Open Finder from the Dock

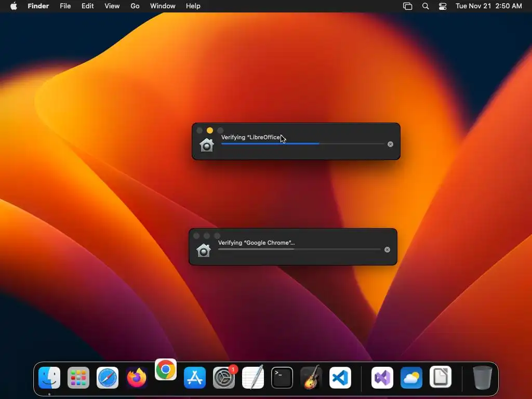pos(49,378)
